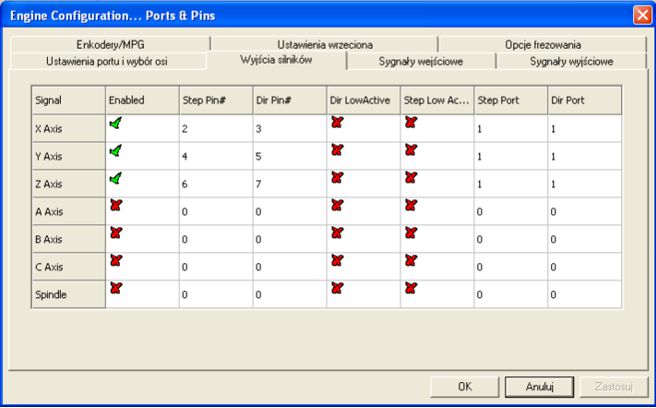Toggle the Y Axis Enabled green checkmark
The image size is (656, 408).
pyautogui.click(x=116, y=150)
